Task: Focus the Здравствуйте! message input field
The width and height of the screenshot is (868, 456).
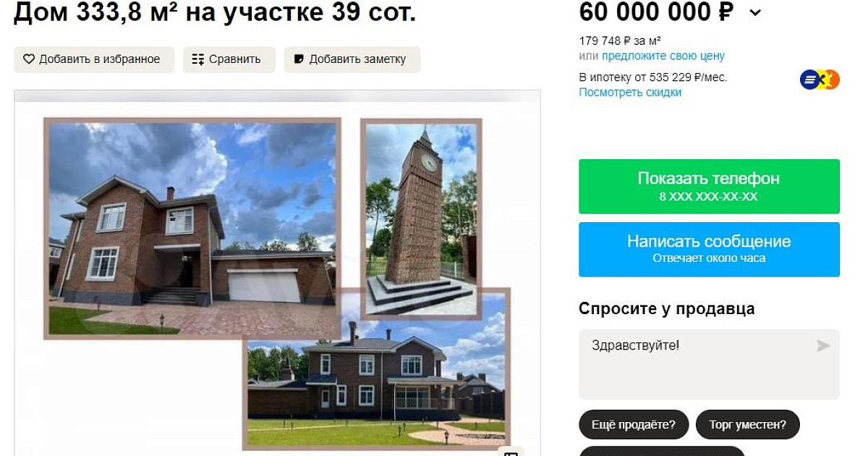Action: click(709, 364)
